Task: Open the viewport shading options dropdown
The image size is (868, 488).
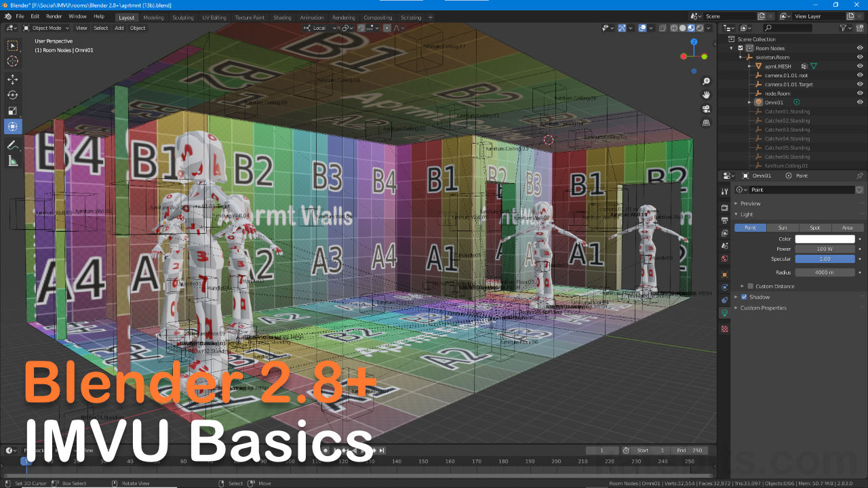Action: [x=709, y=28]
